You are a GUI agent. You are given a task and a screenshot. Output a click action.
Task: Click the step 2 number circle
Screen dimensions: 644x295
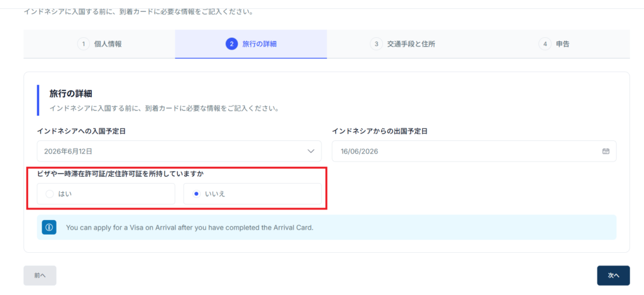click(231, 44)
